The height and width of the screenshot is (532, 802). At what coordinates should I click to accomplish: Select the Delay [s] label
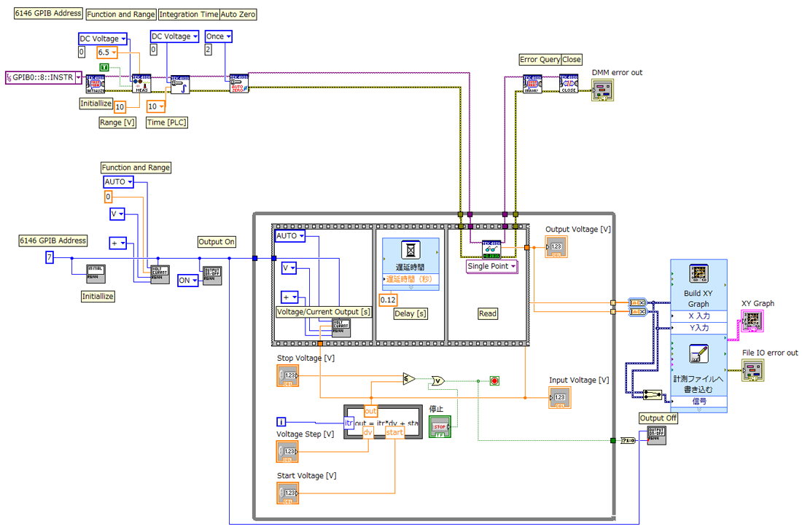[410, 314]
